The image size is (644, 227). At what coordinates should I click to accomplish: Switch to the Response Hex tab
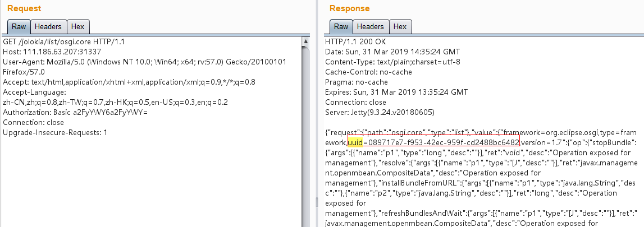click(x=400, y=27)
